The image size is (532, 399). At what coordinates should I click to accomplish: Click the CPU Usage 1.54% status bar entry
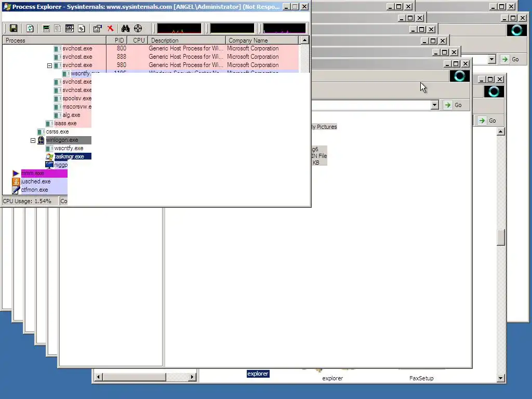30,201
